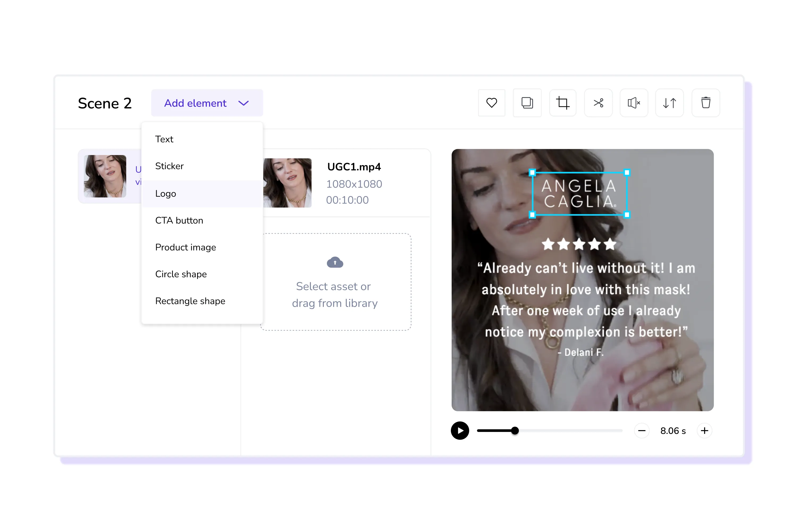The image size is (798, 532).
Task: Click the scissors trim icon
Action: (x=598, y=103)
